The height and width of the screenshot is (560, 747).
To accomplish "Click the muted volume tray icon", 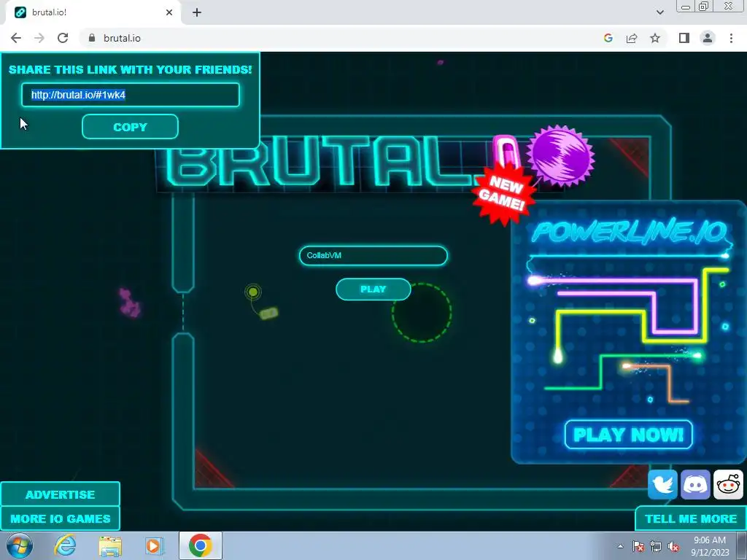I will 673,546.
